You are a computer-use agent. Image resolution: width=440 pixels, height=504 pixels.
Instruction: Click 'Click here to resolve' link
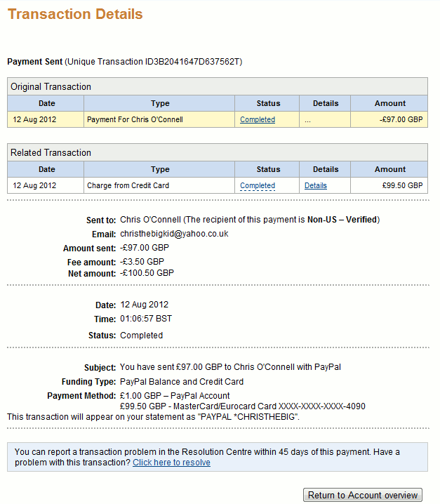(x=172, y=463)
